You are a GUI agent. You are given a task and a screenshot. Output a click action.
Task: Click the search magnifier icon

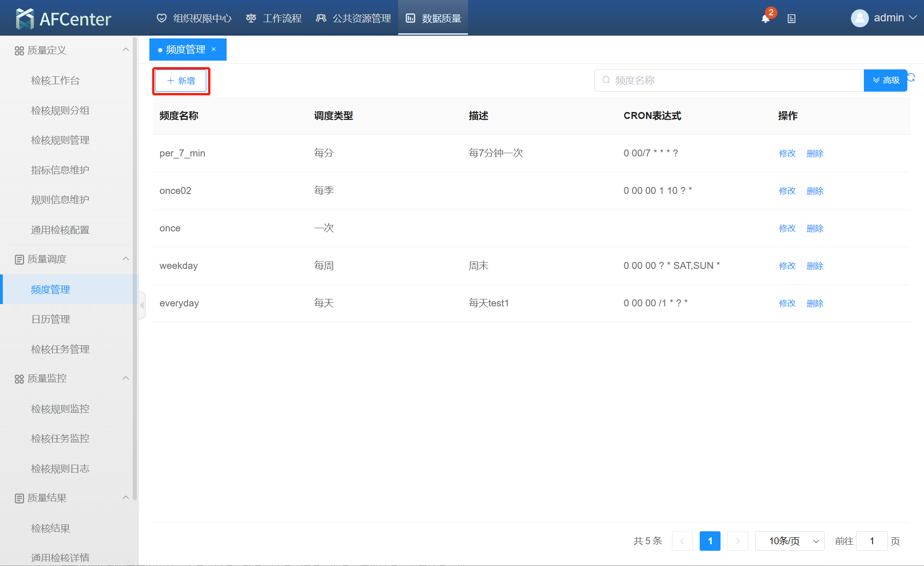pos(606,80)
